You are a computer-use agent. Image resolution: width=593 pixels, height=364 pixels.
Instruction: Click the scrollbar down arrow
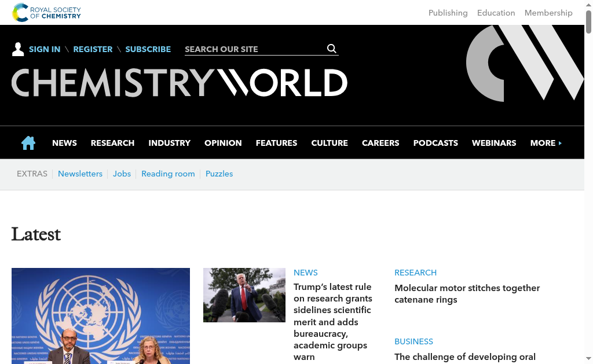pyautogui.click(x=588, y=358)
